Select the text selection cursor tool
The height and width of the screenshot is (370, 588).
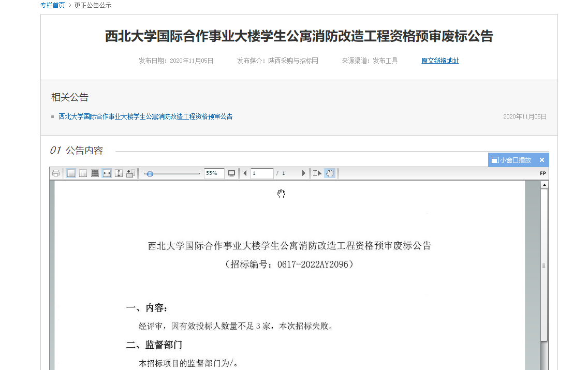317,173
